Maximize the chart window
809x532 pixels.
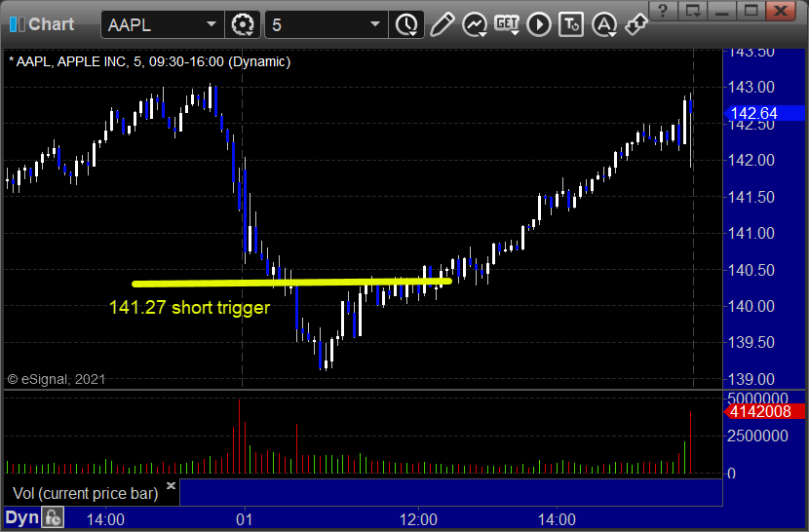point(751,11)
